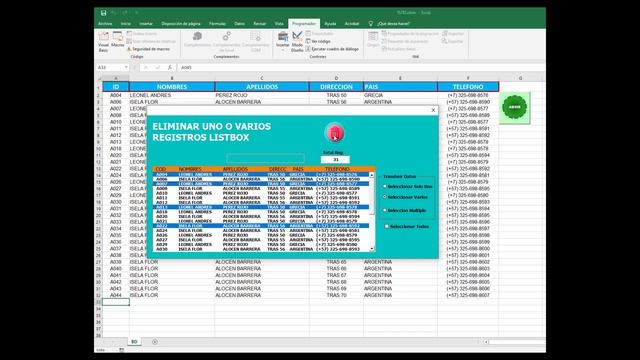The width and height of the screenshot is (640, 360).
Task: Click the Total Reg field showing 31
Action: coord(335,160)
